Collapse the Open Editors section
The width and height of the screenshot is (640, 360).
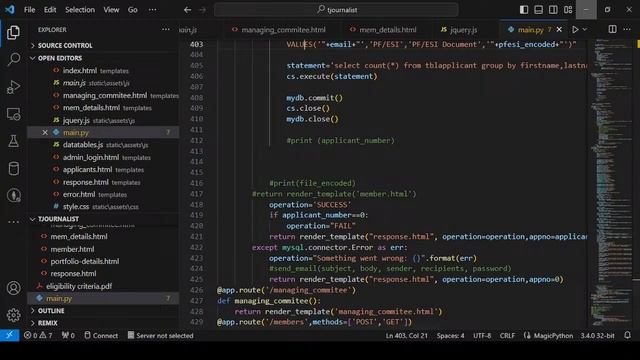[103, 58]
